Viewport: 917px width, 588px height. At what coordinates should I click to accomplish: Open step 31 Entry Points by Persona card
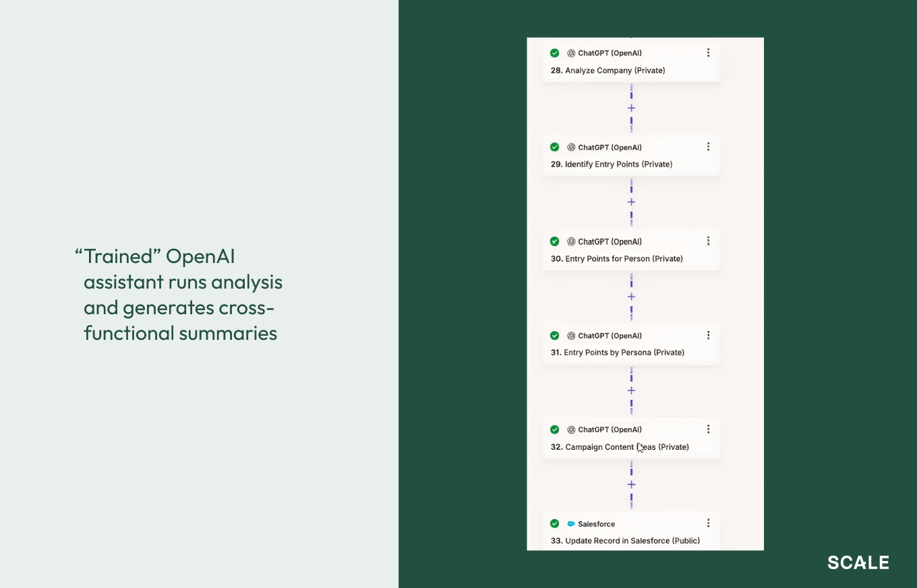click(617, 353)
